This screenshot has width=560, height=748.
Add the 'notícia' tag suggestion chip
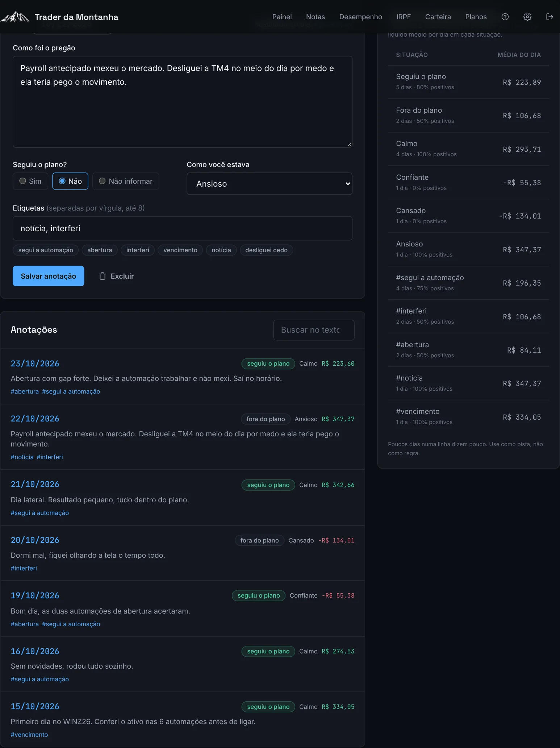point(221,250)
